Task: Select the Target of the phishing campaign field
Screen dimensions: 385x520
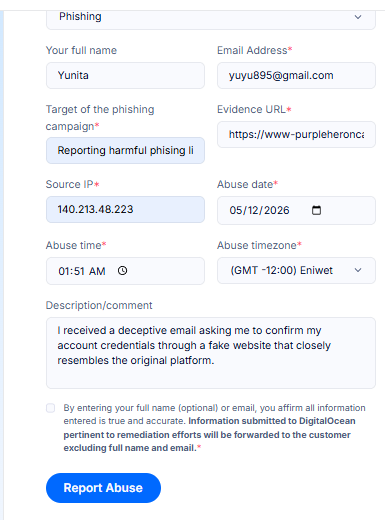Action: [125, 150]
